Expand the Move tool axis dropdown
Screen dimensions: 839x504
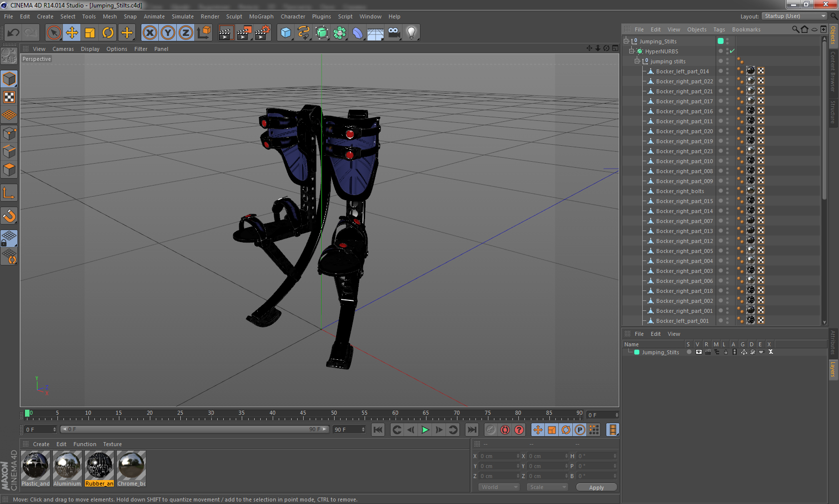(x=127, y=33)
